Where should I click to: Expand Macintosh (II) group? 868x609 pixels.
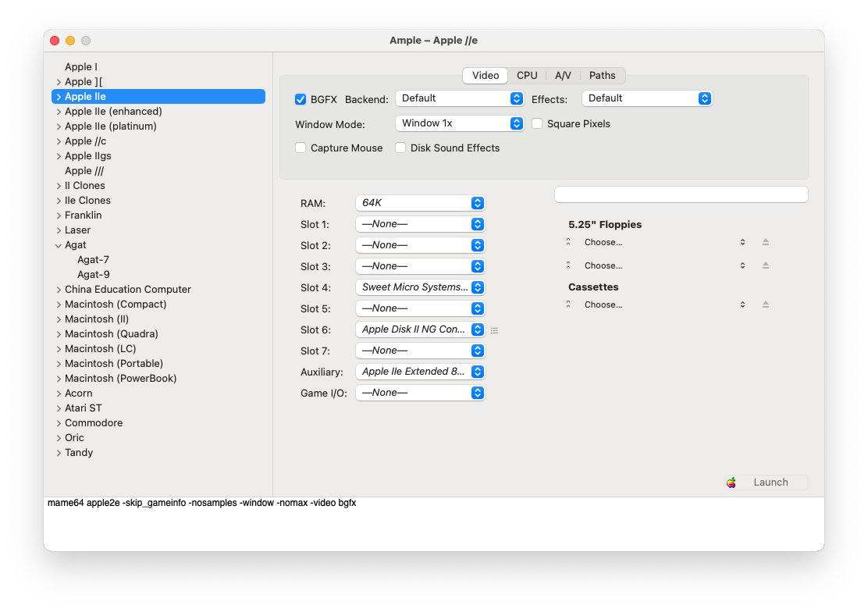click(x=59, y=319)
